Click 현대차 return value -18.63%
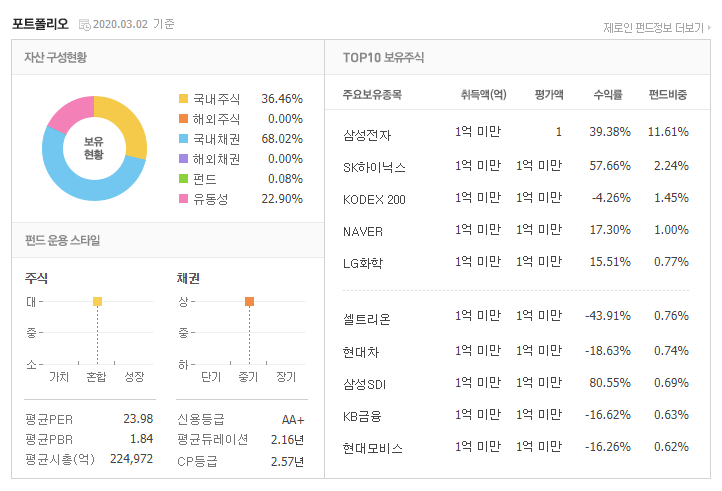The height and width of the screenshot is (491, 722). [608, 351]
